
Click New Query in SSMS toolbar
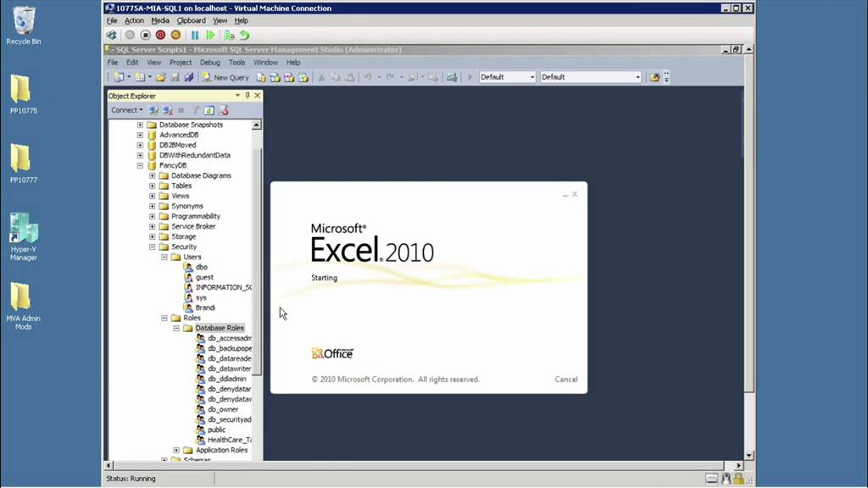(x=225, y=77)
